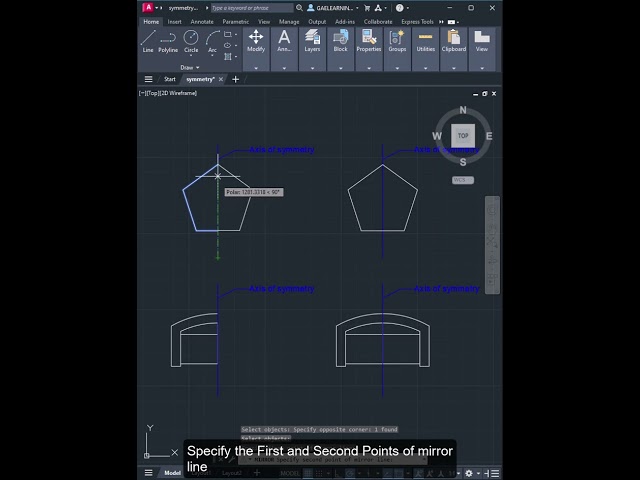Screen dimensions: 640x480
Task: Select the Arc tool
Action: pyautogui.click(x=212, y=42)
